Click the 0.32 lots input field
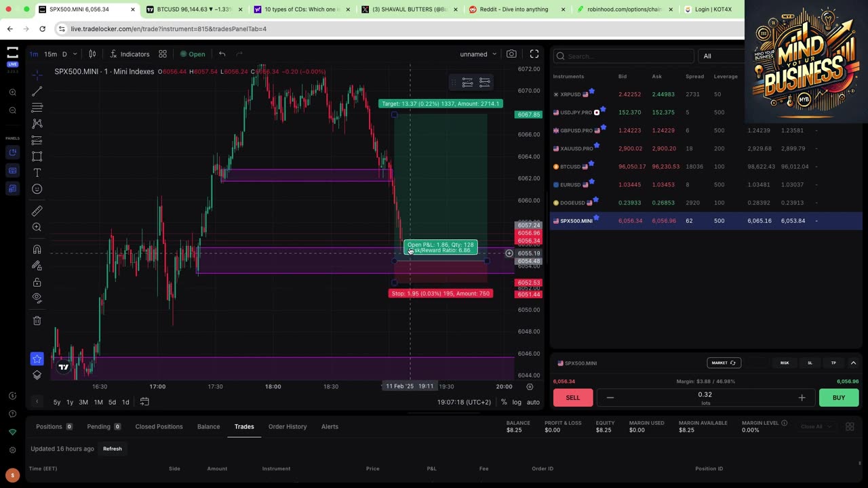Image resolution: width=868 pixels, height=488 pixels. point(705,398)
